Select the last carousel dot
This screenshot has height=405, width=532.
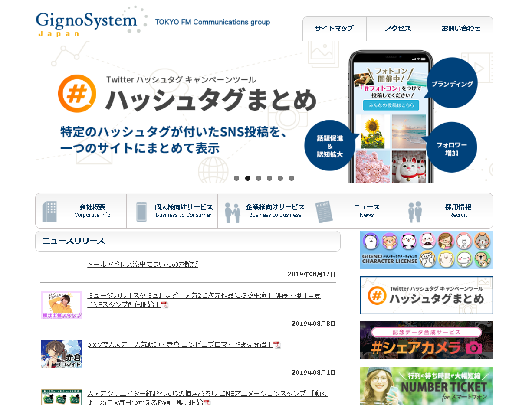click(x=292, y=178)
